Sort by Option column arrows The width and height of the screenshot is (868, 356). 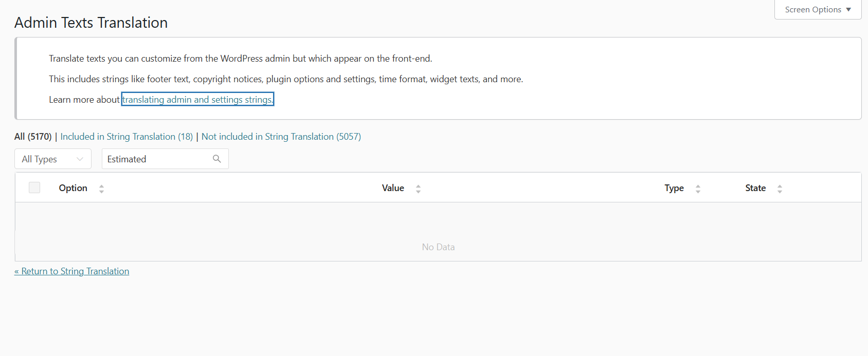101,189
